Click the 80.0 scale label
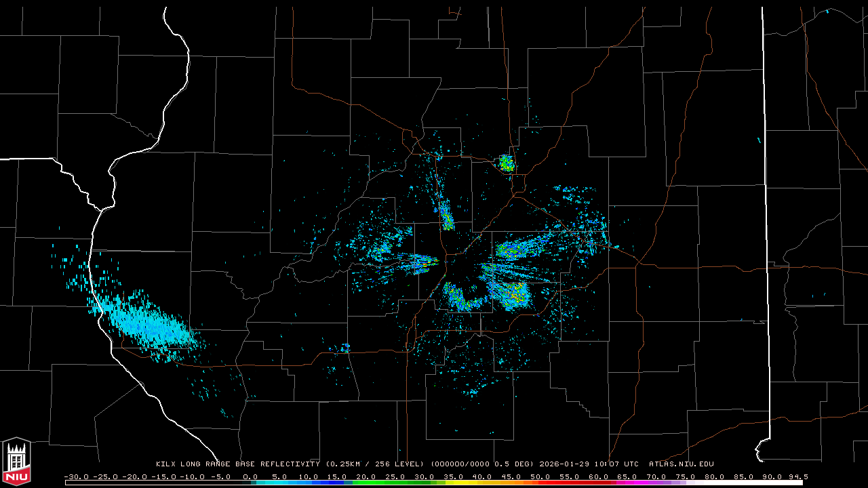The width and height of the screenshot is (868, 488). coord(715,476)
